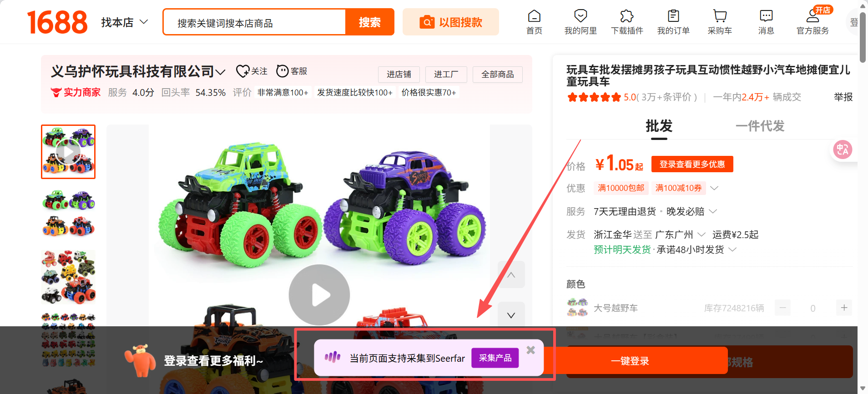The width and height of the screenshot is (868, 394).
Task: Select the 批发 wholesale tab
Action: pos(659,126)
